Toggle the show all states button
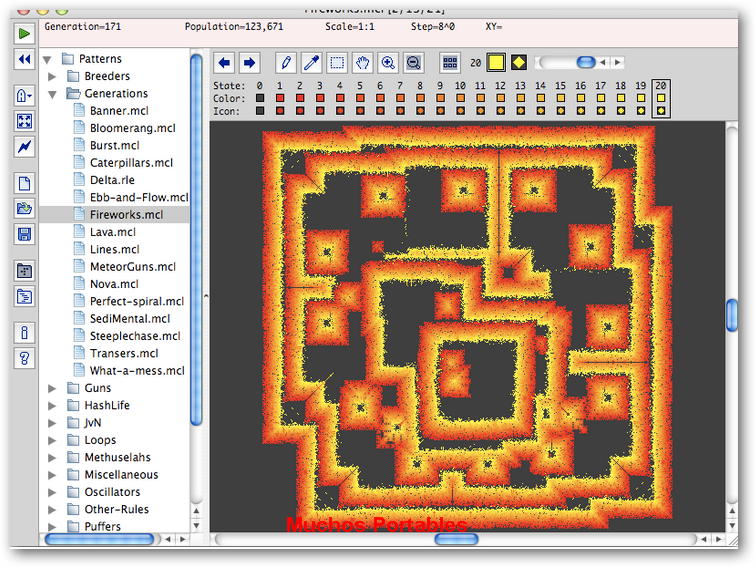Screen dimensions: 756x567 (x=450, y=63)
